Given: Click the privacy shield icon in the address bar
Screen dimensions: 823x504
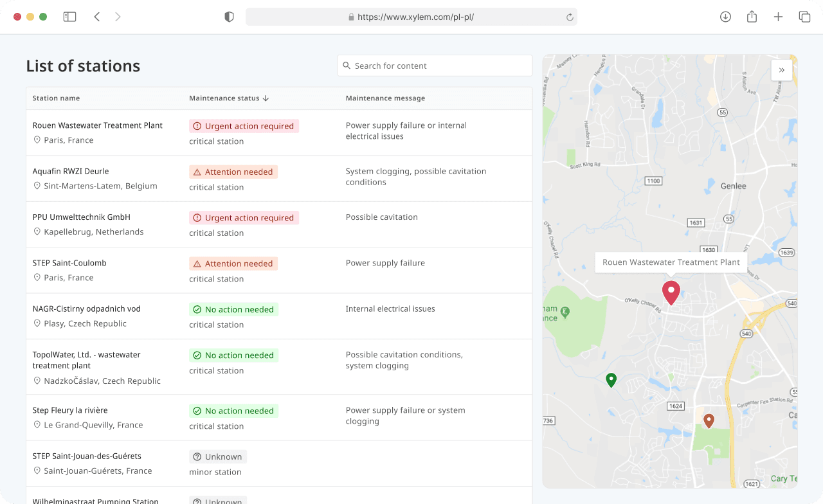Looking at the screenshot, I should [x=229, y=17].
